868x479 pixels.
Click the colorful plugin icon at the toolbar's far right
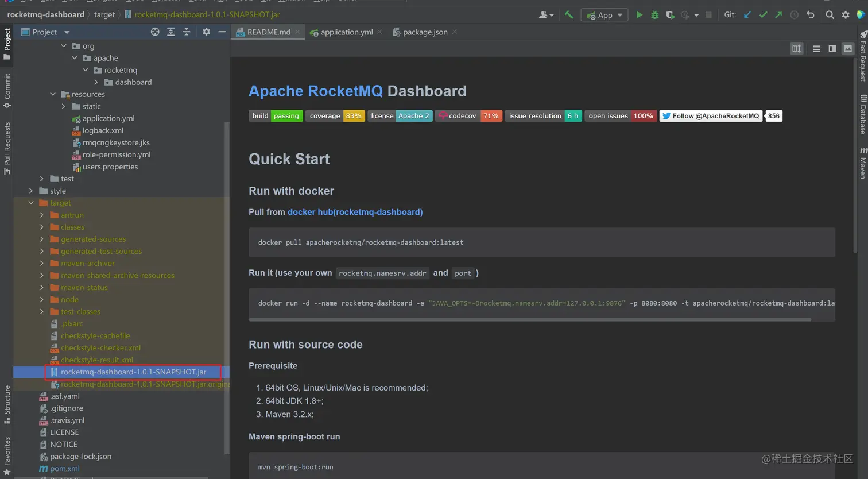point(861,15)
